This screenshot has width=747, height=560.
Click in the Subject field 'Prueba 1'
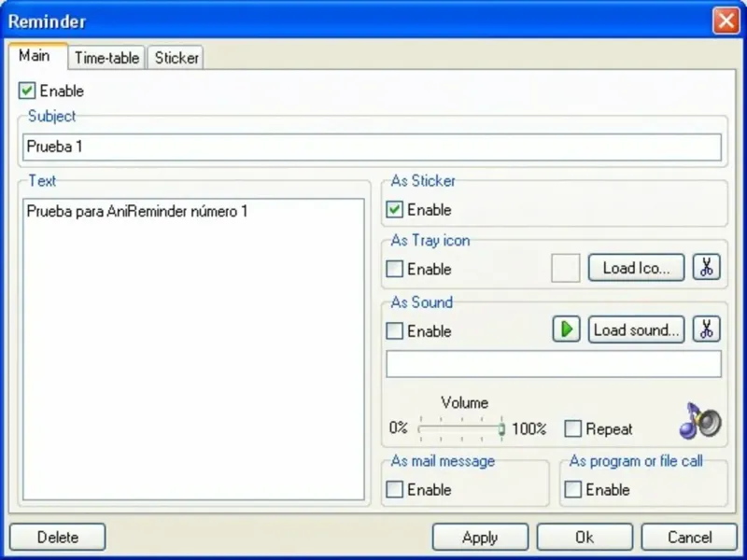372,147
